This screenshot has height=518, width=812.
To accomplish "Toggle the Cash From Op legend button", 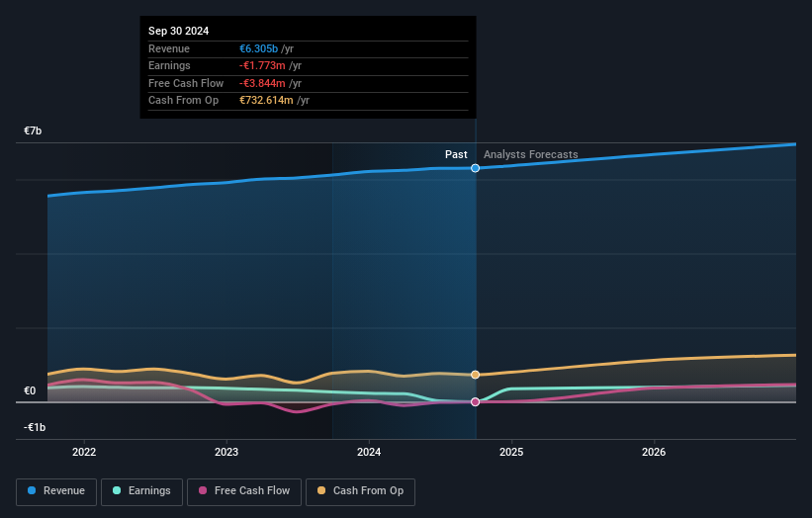I will tap(360, 491).
